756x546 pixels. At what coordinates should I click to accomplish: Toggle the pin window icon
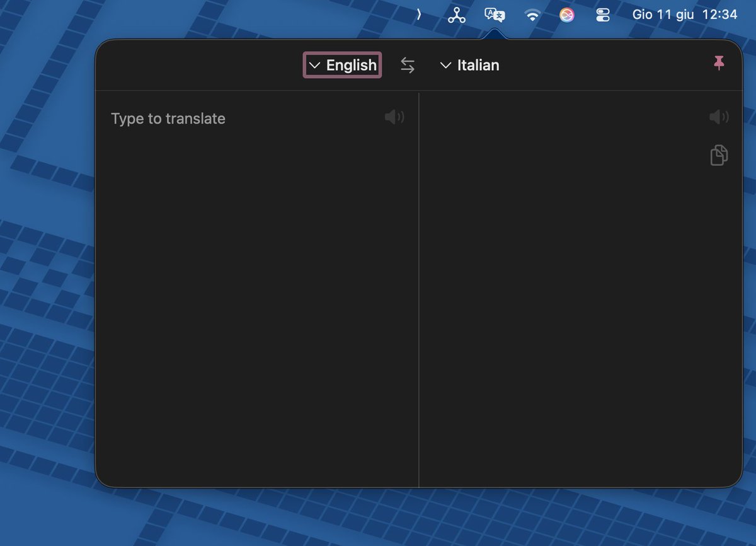719,62
